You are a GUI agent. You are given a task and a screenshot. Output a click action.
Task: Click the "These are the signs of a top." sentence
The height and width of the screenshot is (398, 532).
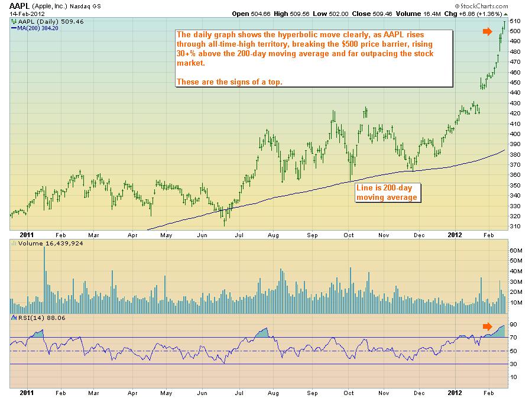click(229, 82)
